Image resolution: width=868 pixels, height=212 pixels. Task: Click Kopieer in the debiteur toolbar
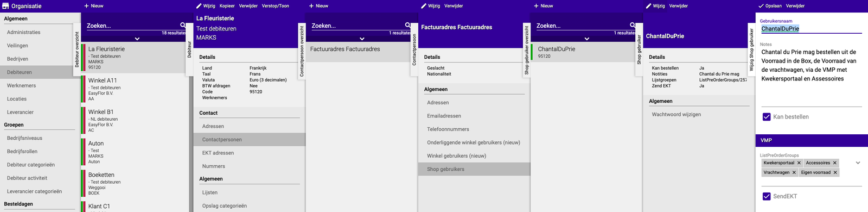227,6
